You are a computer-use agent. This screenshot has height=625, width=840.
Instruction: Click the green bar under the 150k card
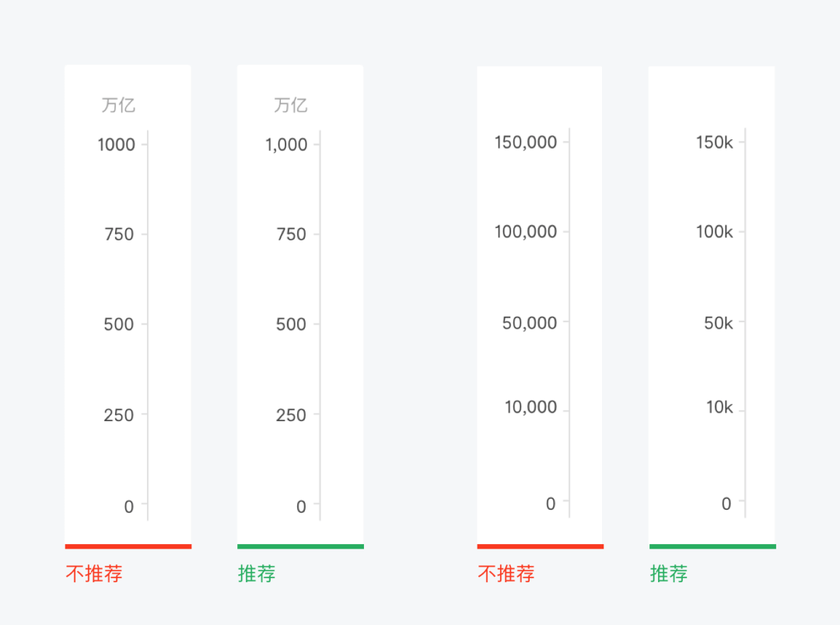(712, 546)
